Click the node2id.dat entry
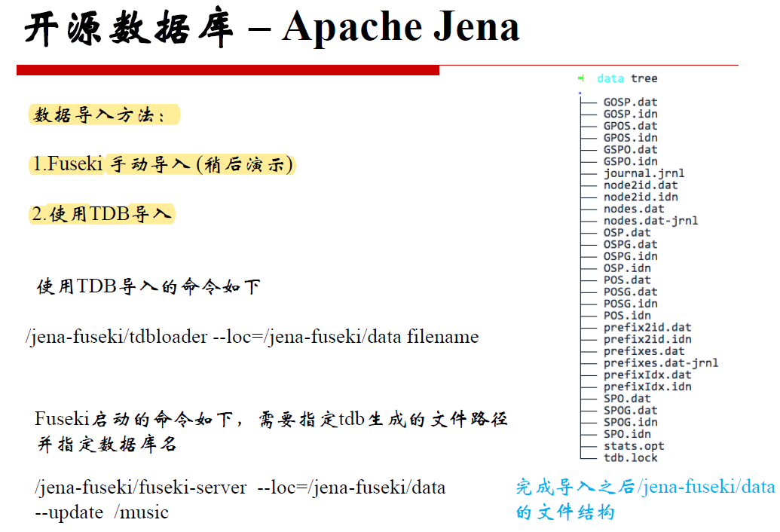The width and height of the screenshot is (780, 532). [x=641, y=185]
